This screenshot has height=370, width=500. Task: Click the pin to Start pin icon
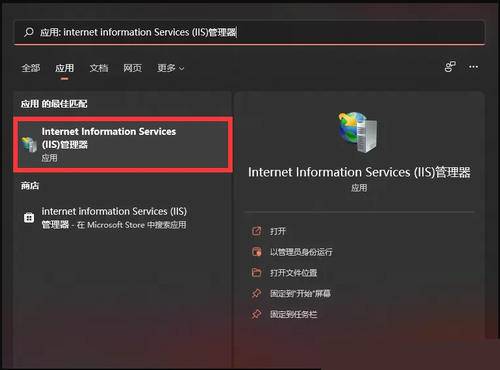click(256, 293)
